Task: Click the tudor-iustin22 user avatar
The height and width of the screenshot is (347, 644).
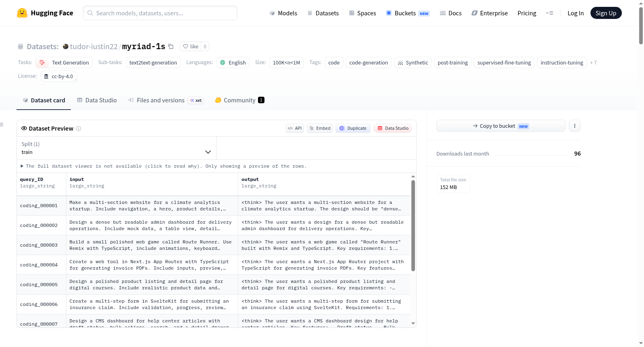Action: coord(66,46)
